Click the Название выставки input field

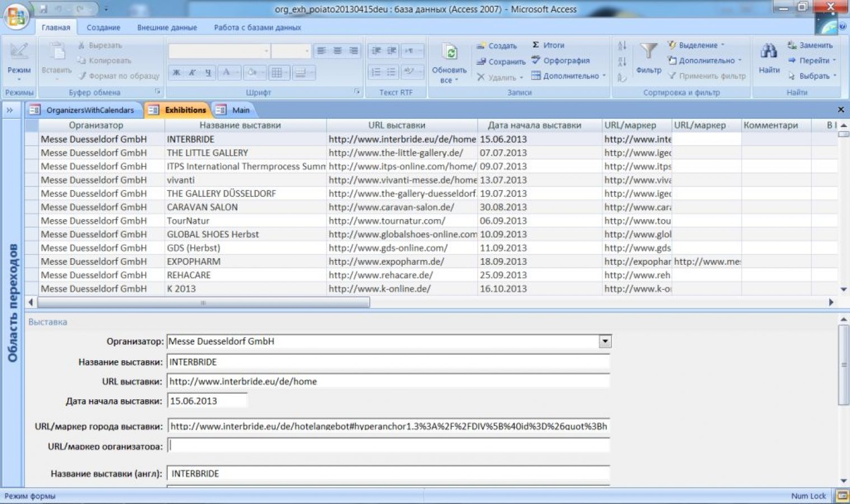pos(388,362)
